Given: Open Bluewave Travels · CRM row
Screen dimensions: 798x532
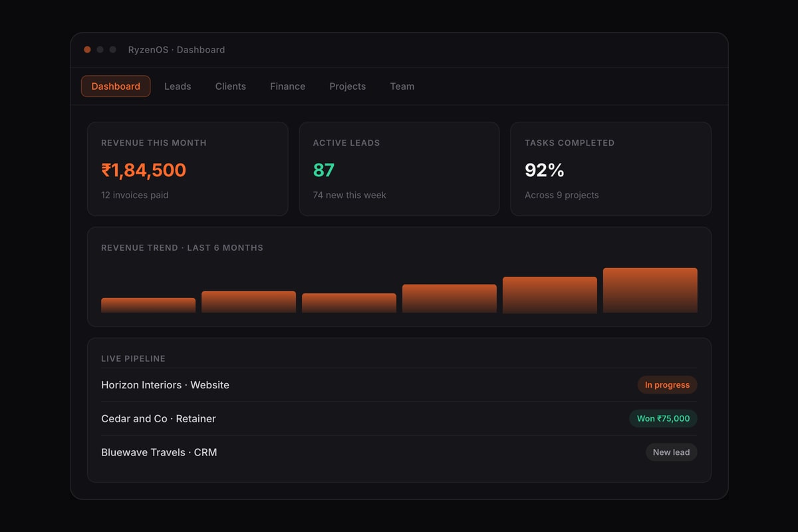Looking at the screenshot, I should (x=399, y=452).
